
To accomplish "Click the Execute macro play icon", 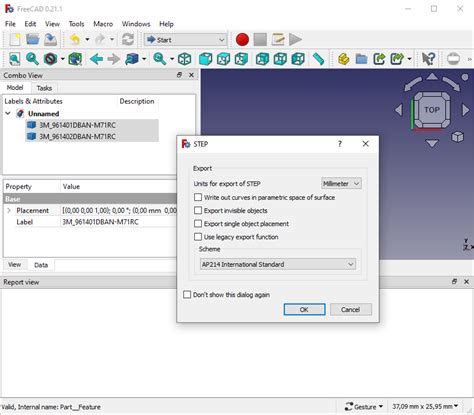I will (295, 40).
